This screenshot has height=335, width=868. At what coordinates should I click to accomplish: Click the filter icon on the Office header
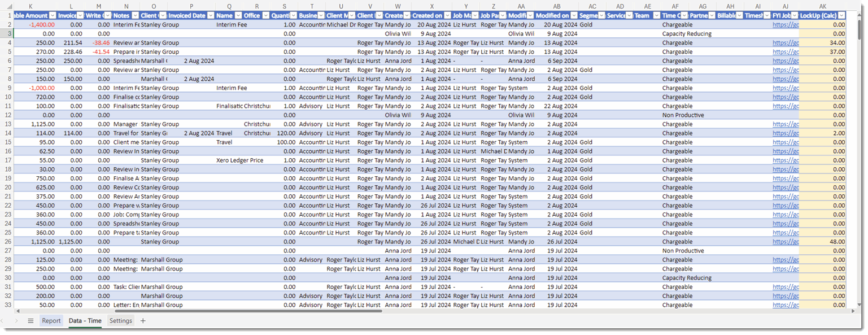click(x=267, y=15)
